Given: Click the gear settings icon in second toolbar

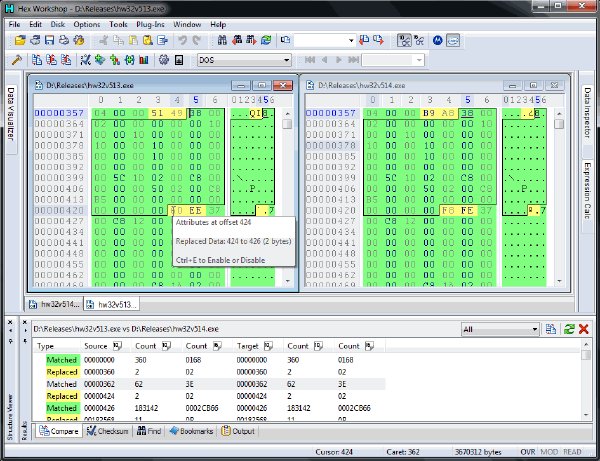Looking at the screenshot, I should (164, 60).
